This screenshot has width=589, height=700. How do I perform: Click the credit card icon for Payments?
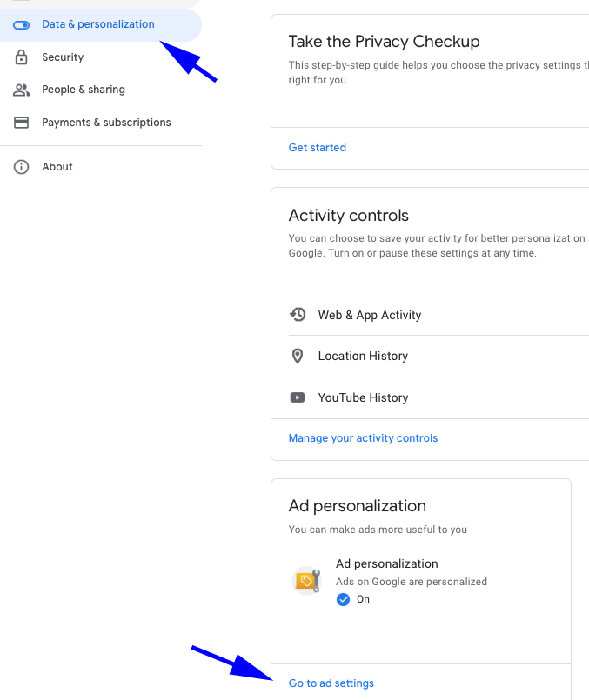pyautogui.click(x=22, y=123)
